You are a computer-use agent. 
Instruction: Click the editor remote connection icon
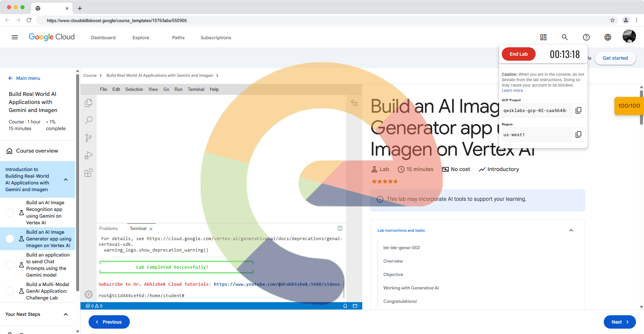(354, 103)
